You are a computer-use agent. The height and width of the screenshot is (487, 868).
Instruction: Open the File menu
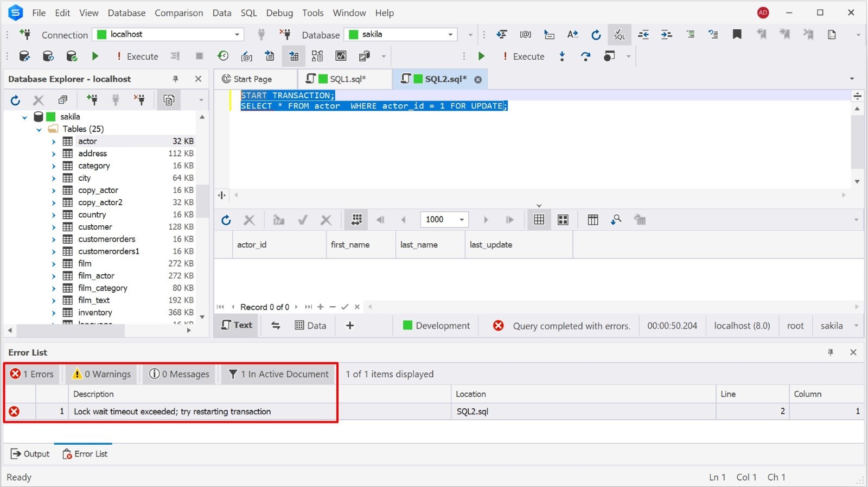(39, 13)
